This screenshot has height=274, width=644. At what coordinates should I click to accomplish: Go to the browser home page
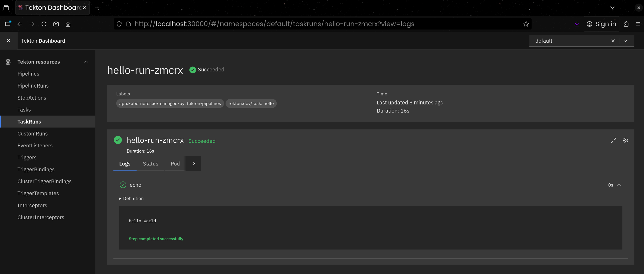tap(68, 24)
